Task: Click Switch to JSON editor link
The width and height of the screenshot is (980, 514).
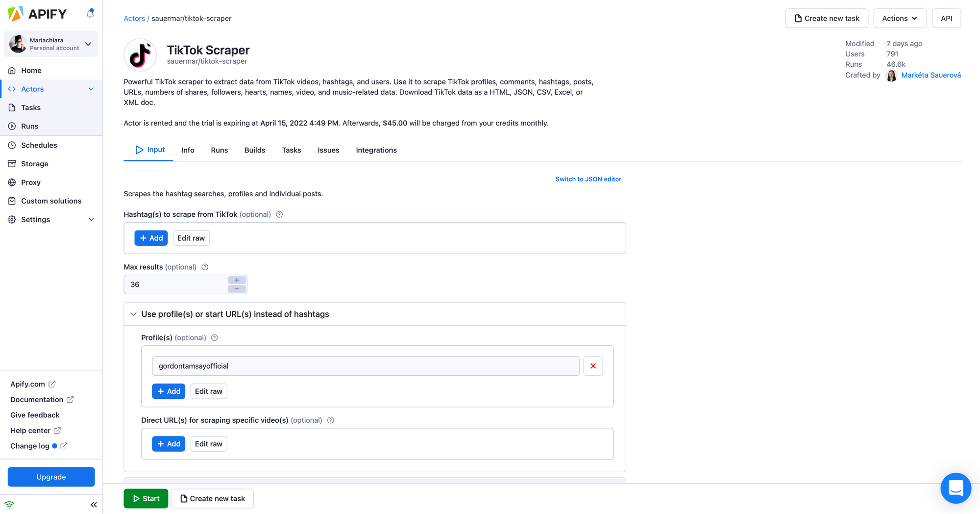Action: point(588,179)
